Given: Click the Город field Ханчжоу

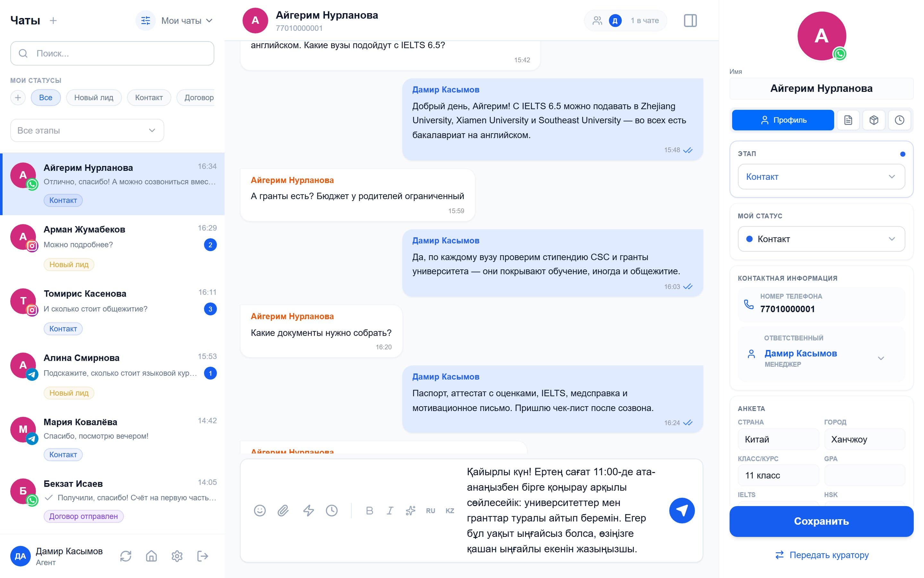Looking at the screenshot, I should point(864,439).
